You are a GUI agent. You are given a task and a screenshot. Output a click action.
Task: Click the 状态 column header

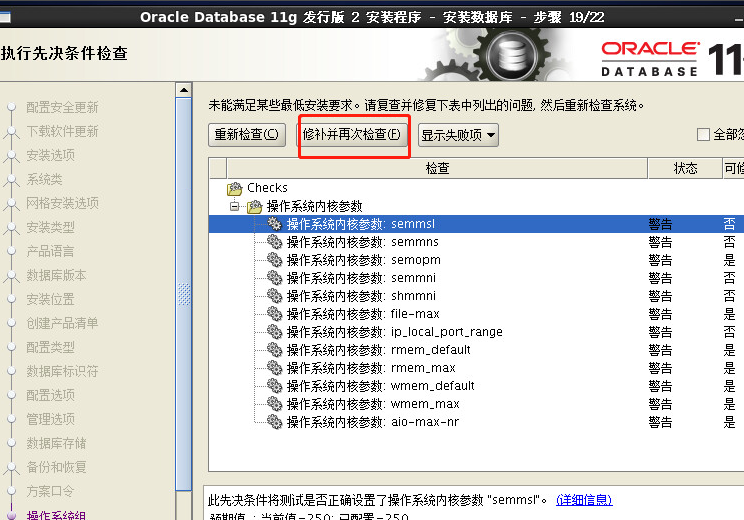[x=685, y=168]
